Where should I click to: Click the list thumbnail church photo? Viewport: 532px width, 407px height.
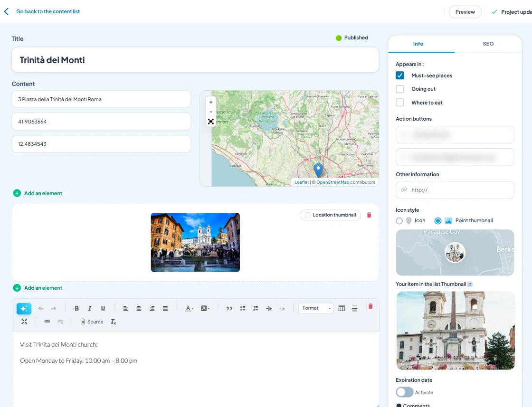(456, 331)
